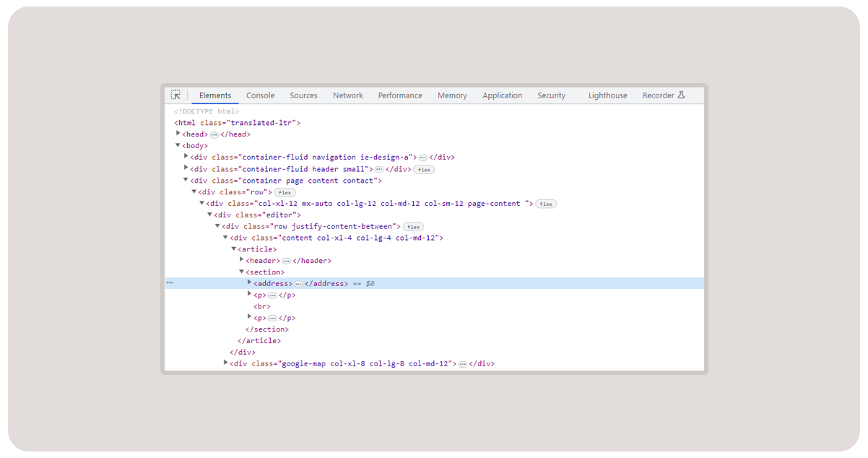The image size is (868, 458).
Task: Toggle flex badge beside the page-content div
Action: click(545, 203)
